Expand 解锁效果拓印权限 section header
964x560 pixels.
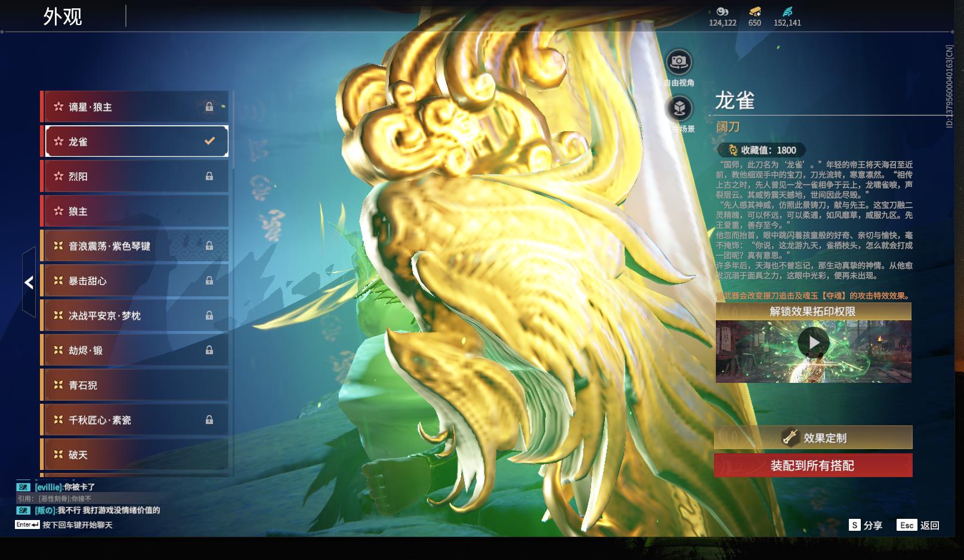(812, 311)
